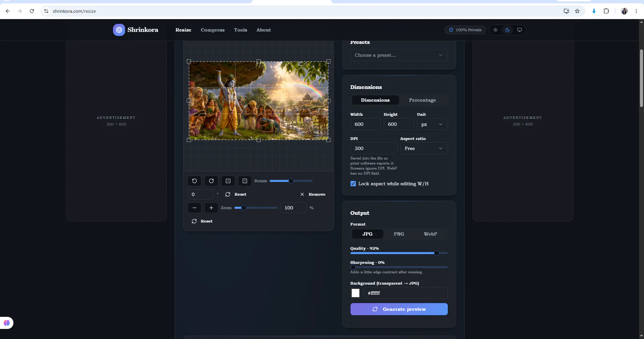
Task: Switch to the Percentage tab
Action: click(x=423, y=100)
